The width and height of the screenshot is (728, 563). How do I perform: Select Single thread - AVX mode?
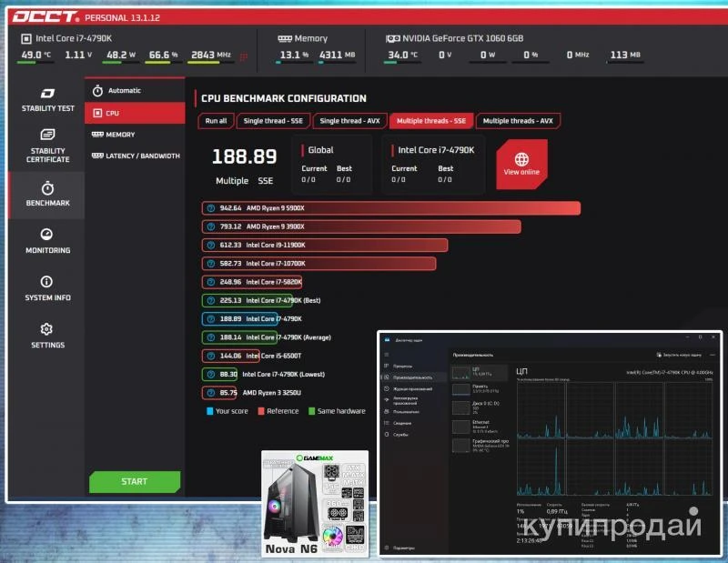point(350,121)
